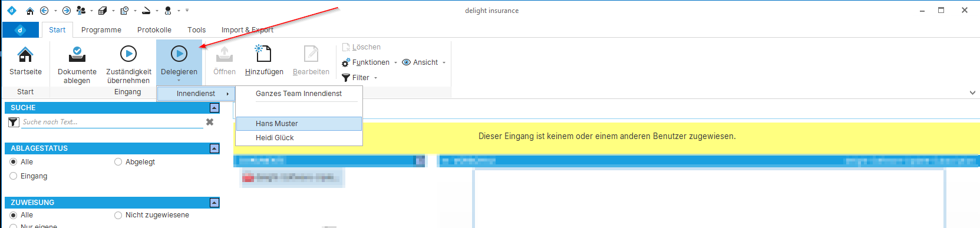Open the dropdown arrow beside the people group icon

(91, 11)
